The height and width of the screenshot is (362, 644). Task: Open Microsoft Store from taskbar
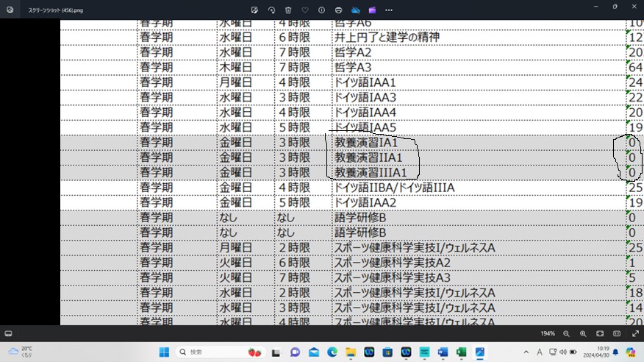pyautogui.click(x=387, y=352)
